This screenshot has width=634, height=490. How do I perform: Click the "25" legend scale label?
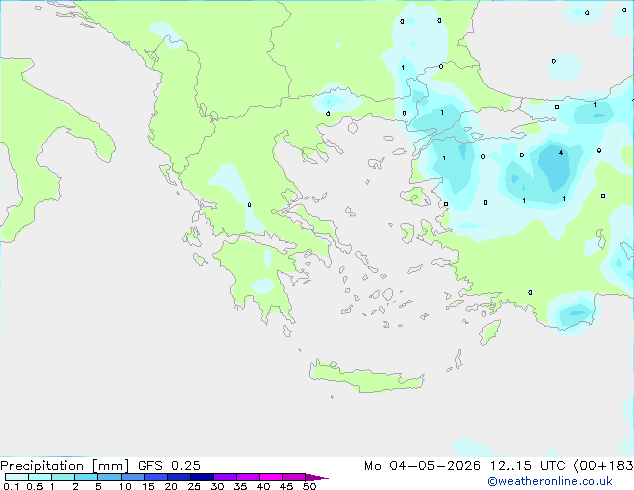(194, 486)
